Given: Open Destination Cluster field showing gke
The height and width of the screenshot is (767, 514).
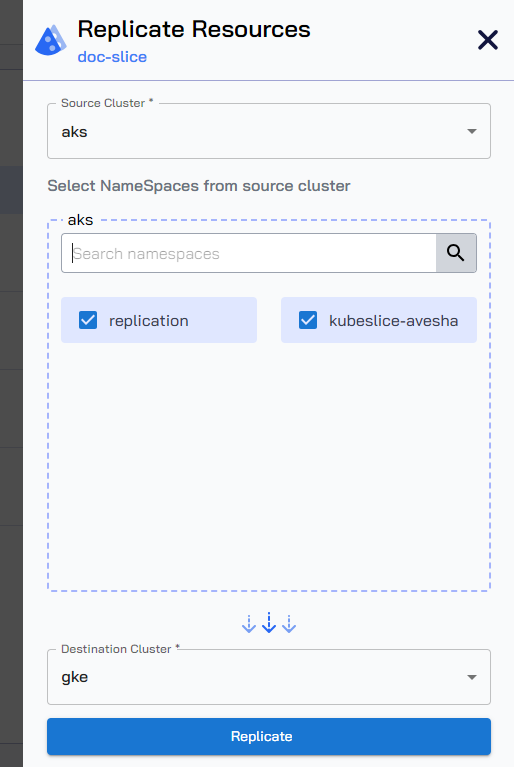Looking at the screenshot, I should click(x=269, y=677).
